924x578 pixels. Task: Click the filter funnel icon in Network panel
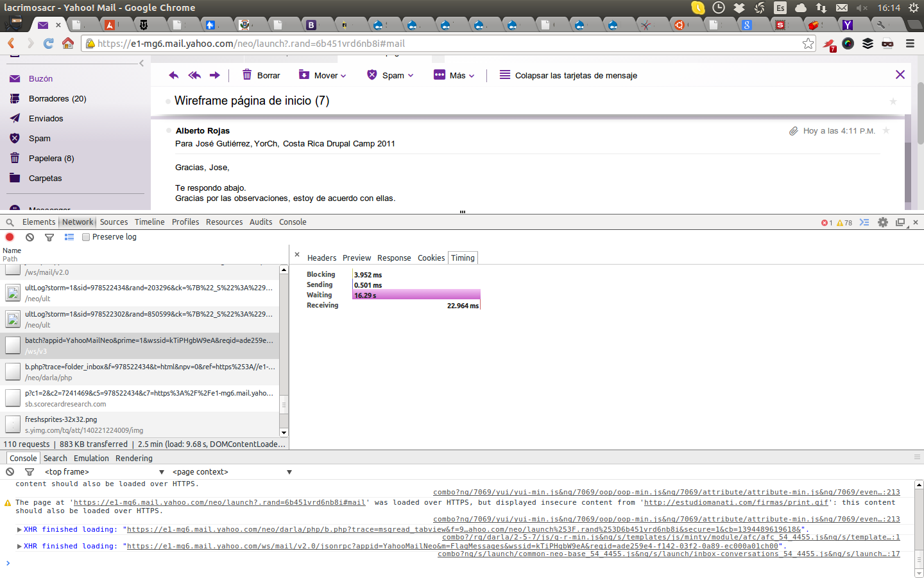[x=49, y=237]
